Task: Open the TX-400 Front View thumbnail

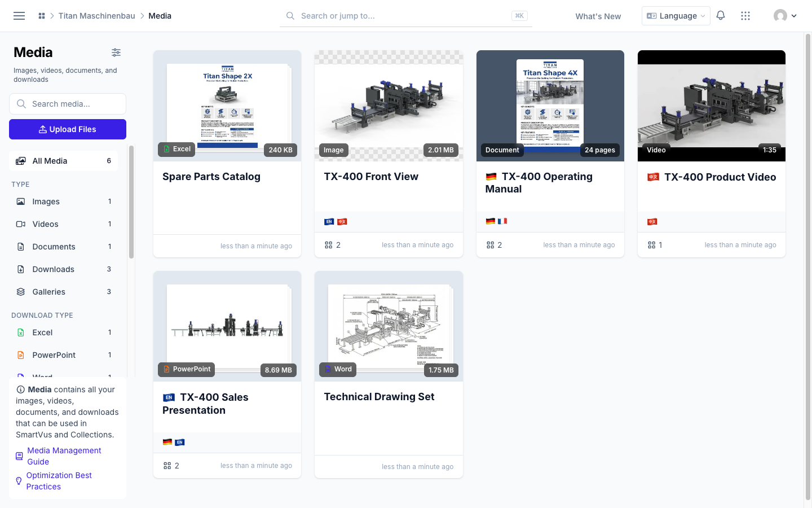Action: coord(389,106)
